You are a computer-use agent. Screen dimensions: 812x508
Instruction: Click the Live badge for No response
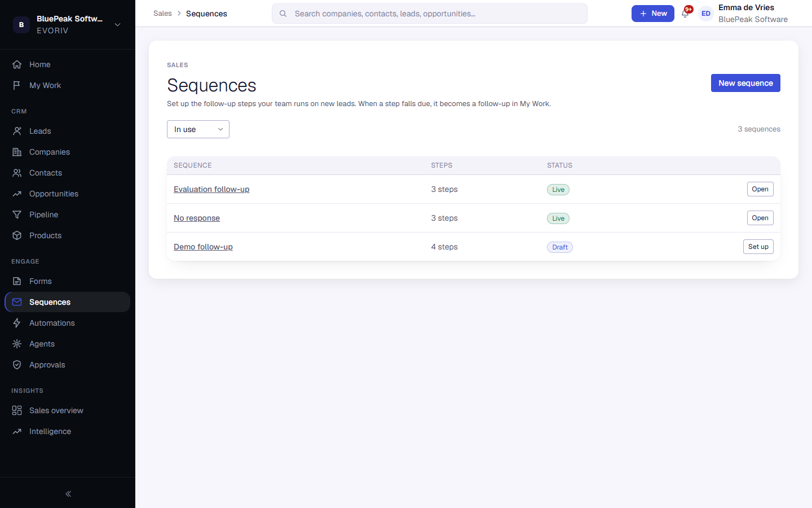[x=558, y=218]
